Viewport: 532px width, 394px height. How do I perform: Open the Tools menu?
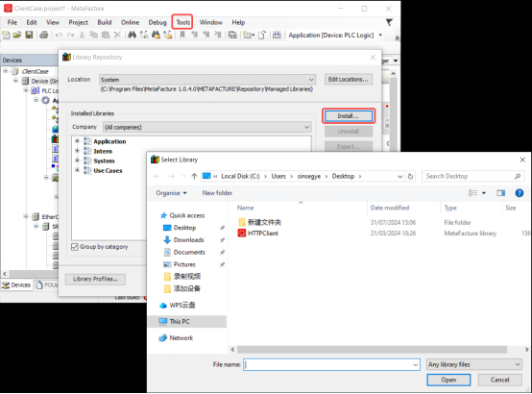(182, 22)
